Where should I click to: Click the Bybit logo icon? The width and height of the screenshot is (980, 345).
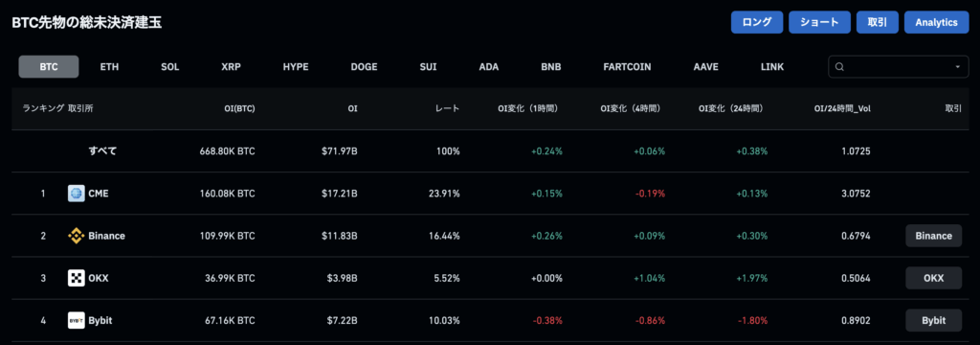77,321
